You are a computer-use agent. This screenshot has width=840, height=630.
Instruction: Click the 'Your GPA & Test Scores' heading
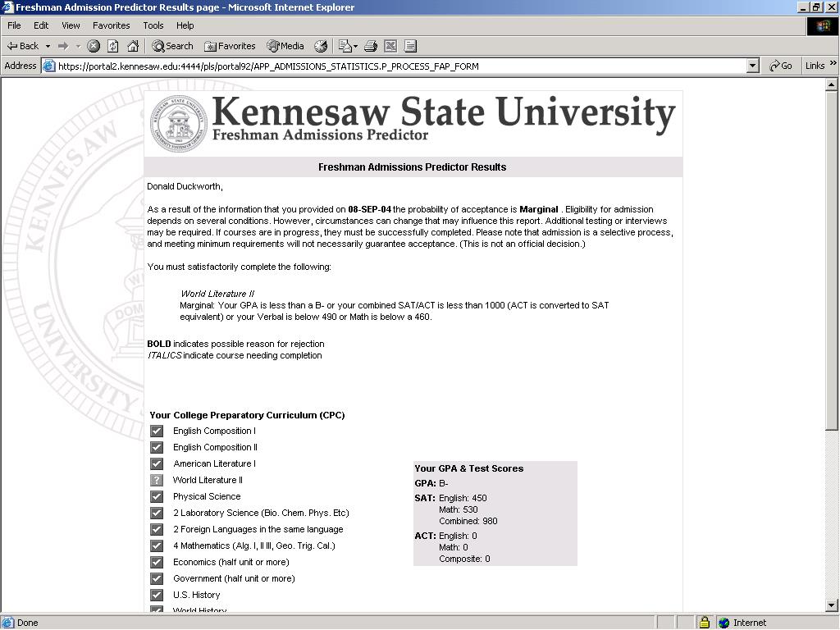[x=468, y=468]
